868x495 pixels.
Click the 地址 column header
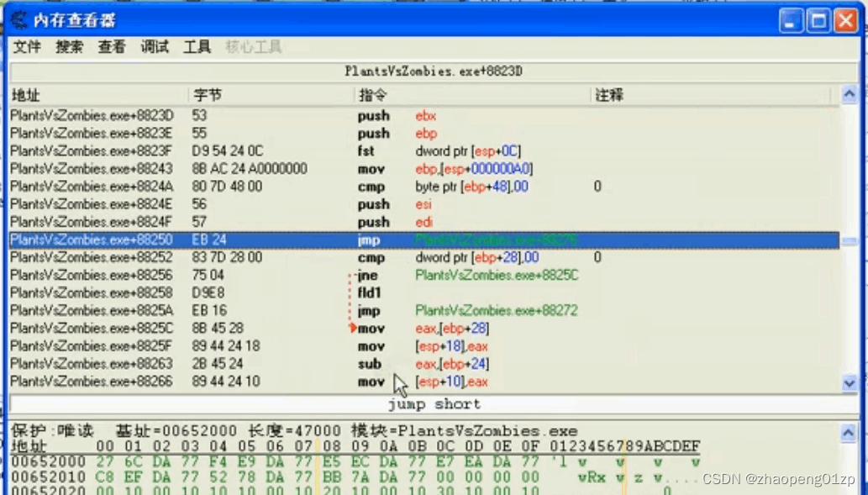pos(99,95)
